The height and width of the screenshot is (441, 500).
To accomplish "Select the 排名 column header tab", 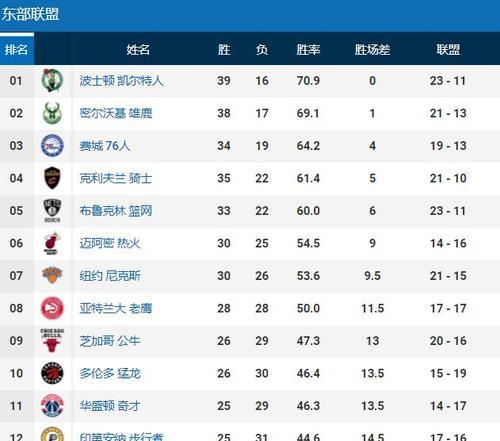I will 17,49.
